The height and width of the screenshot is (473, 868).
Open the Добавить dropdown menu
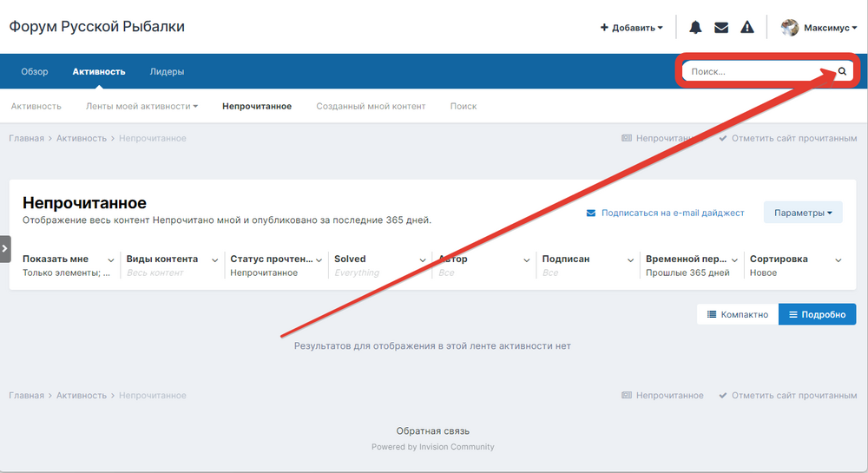coord(631,28)
